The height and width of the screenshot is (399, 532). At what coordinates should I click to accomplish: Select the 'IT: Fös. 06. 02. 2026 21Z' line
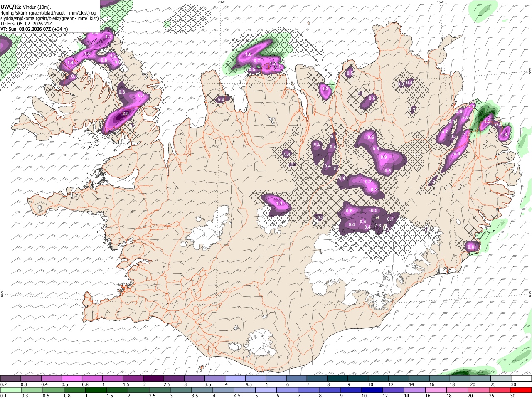tap(26, 24)
